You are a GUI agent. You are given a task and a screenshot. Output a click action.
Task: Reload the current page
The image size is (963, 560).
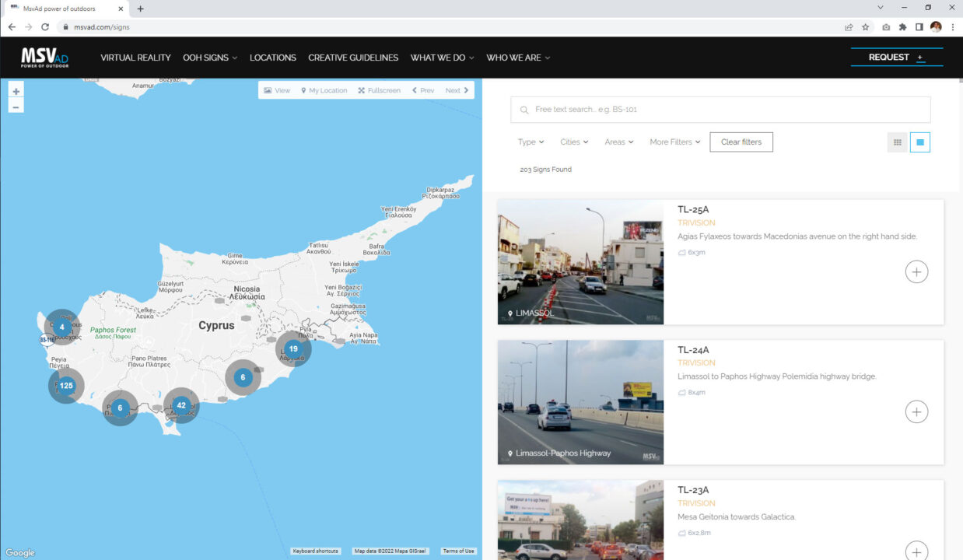tap(45, 26)
